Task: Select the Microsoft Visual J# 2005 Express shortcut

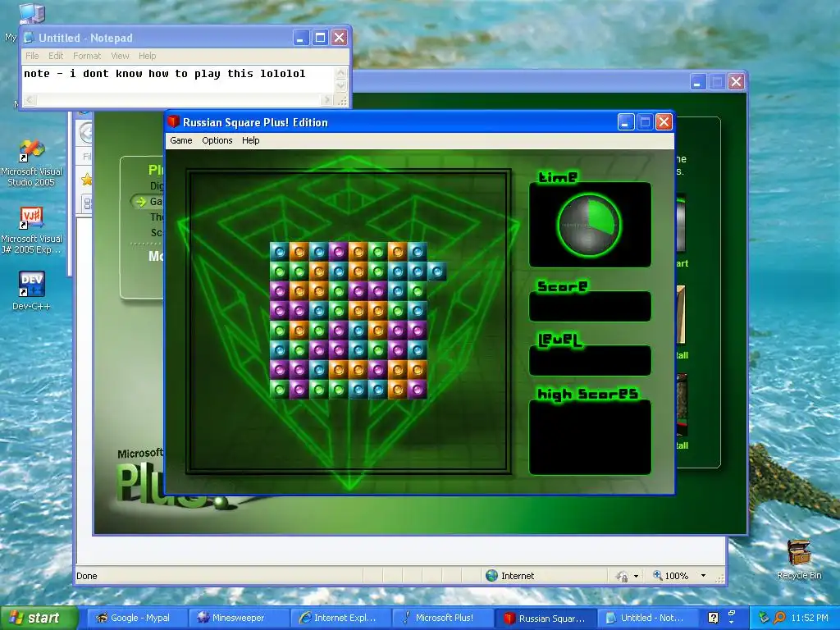Action: [x=32, y=231]
